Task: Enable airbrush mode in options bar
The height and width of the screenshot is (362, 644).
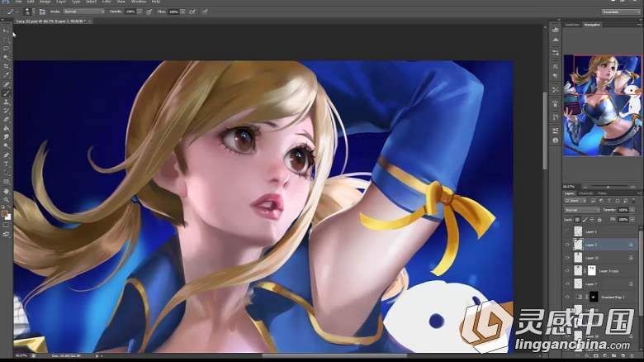Action: (x=192, y=12)
